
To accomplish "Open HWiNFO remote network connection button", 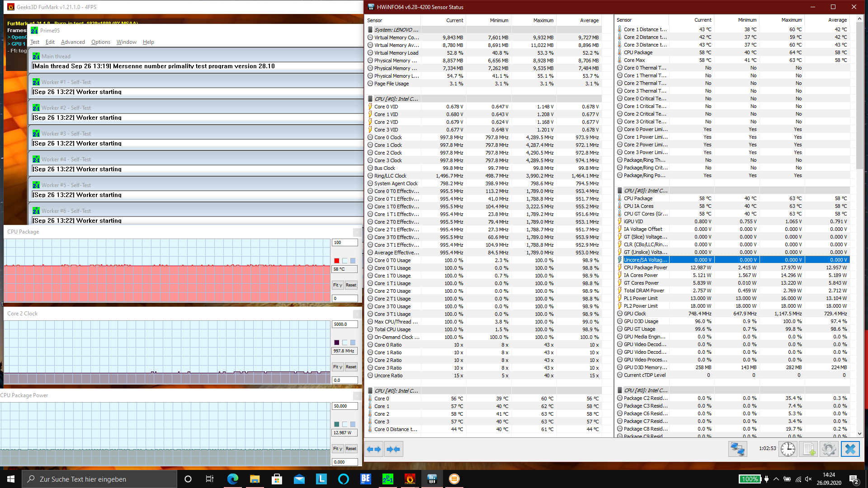I will click(x=737, y=449).
